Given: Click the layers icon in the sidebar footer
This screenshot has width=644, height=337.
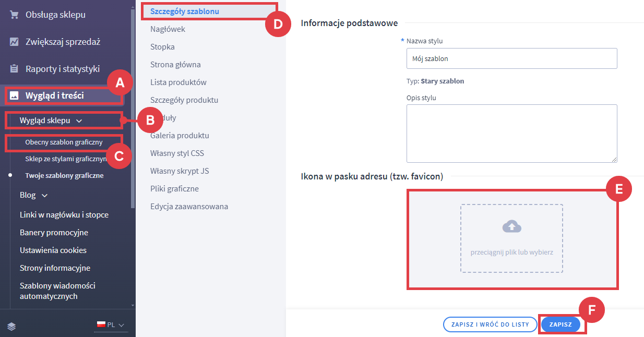Looking at the screenshot, I should (12, 327).
